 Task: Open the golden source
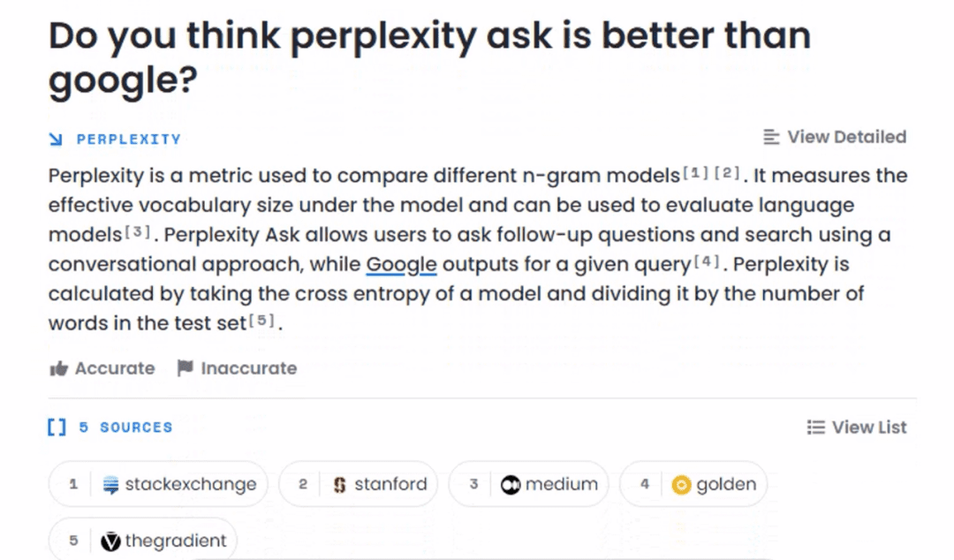(x=693, y=483)
